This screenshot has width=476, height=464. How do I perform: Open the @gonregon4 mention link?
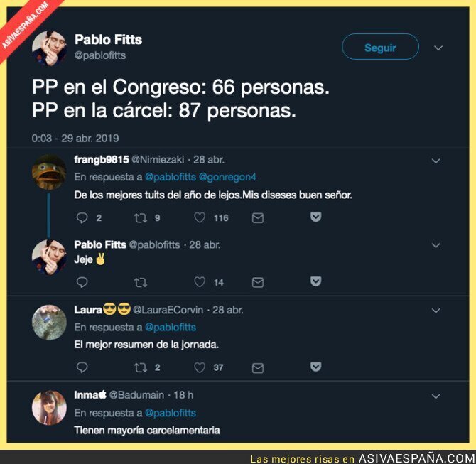click(227, 177)
